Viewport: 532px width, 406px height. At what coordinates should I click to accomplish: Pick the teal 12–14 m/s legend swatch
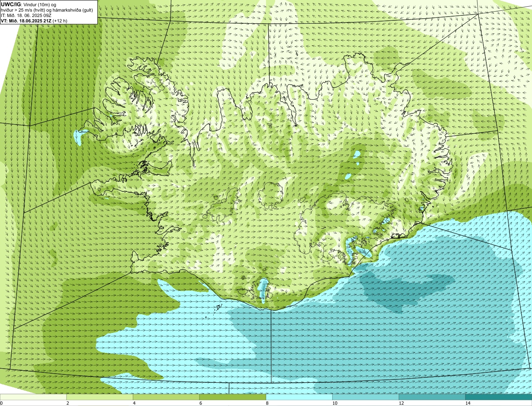pos(432,397)
